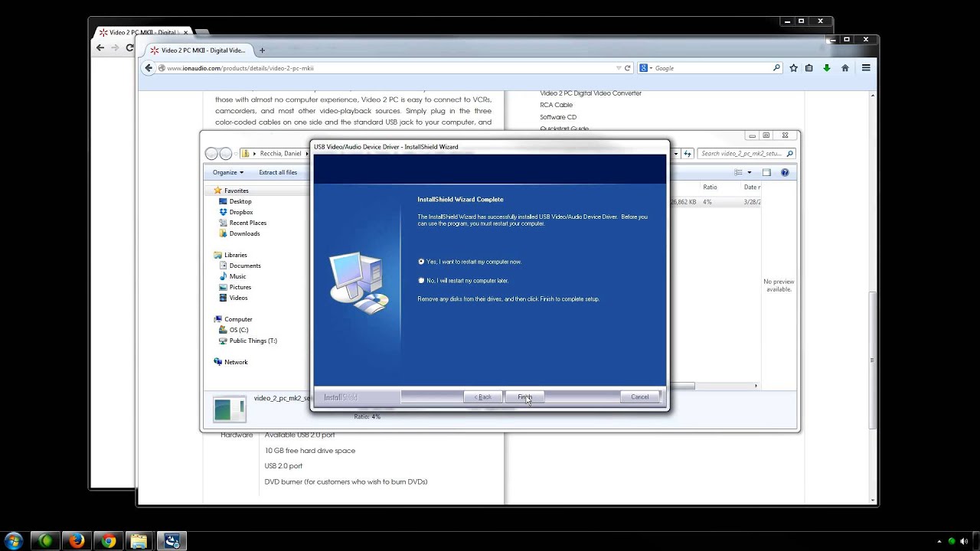This screenshot has width=980, height=551.
Task: Click Chrome window back arrow
Action: [x=100, y=47]
